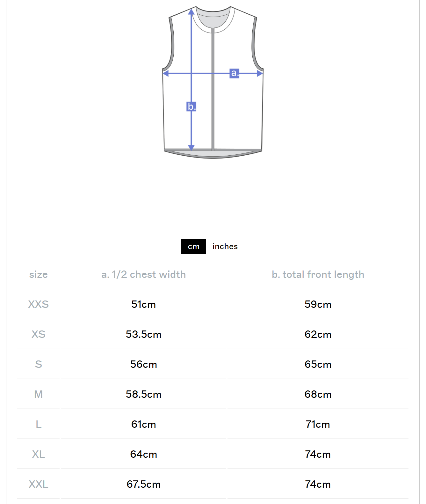This screenshot has width=426, height=504.
Task: Click the "b. total front length" header
Action: click(318, 274)
